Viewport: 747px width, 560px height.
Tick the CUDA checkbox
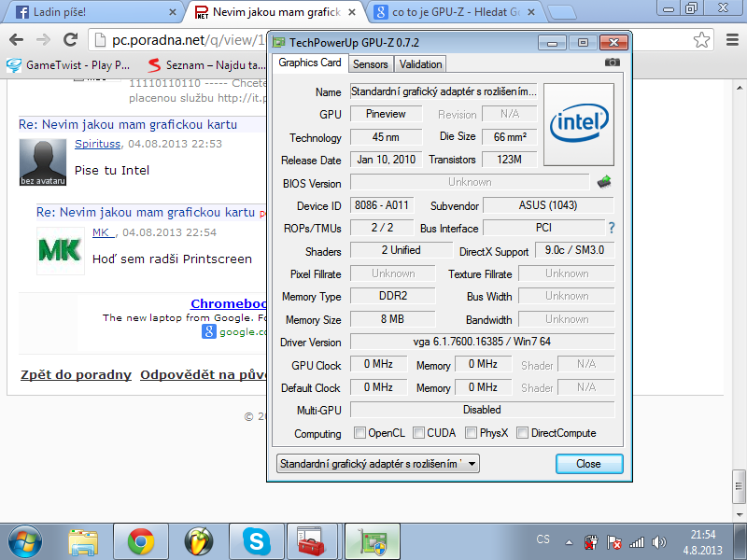click(417, 433)
